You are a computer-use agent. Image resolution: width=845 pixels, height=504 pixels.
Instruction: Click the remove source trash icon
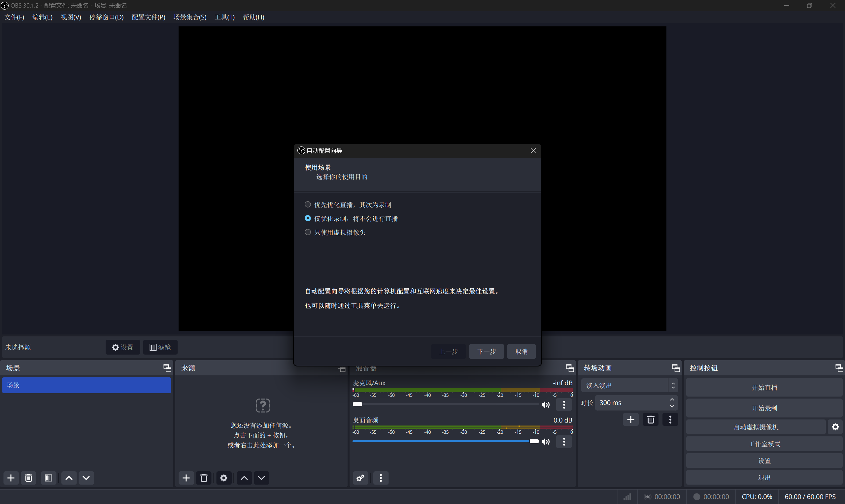[204, 478]
